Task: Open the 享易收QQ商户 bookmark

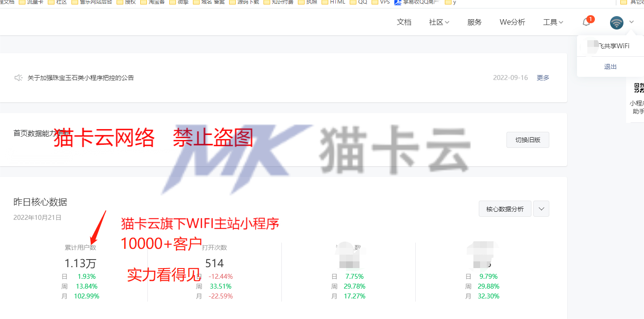Action: pyautogui.click(x=417, y=2)
